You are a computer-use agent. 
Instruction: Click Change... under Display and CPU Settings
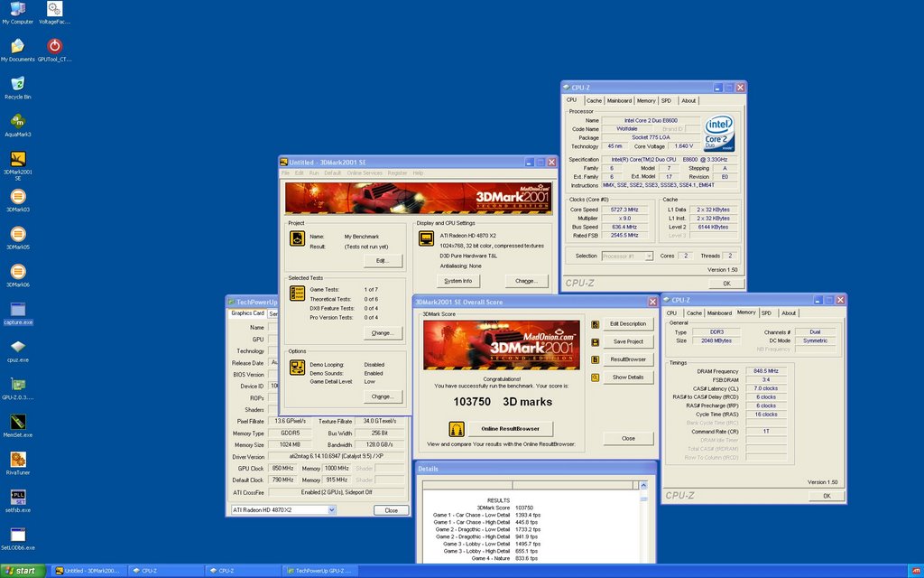526,281
